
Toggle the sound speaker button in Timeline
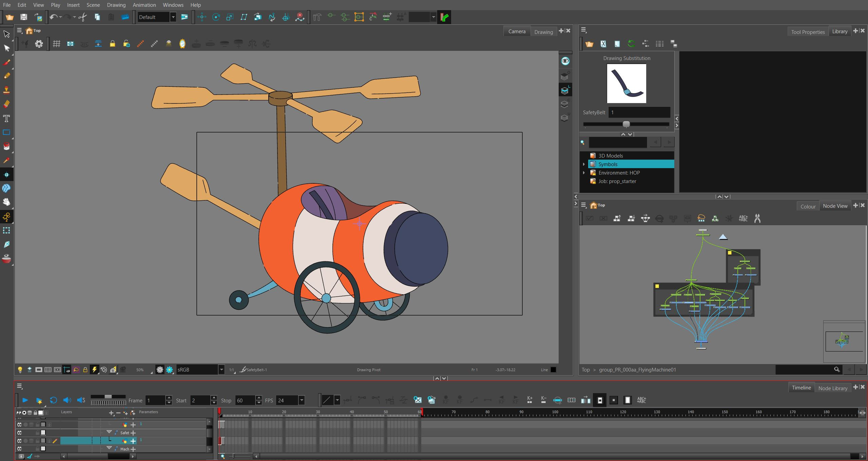pyautogui.click(x=67, y=400)
